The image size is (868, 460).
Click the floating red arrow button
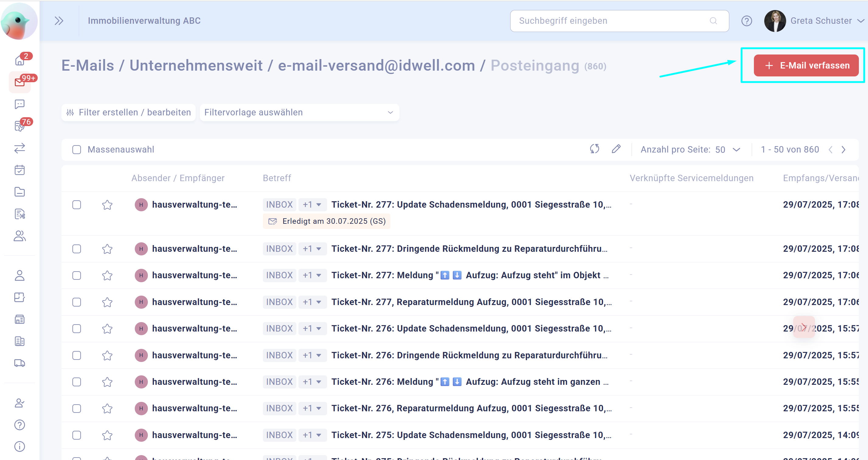[x=804, y=327]
